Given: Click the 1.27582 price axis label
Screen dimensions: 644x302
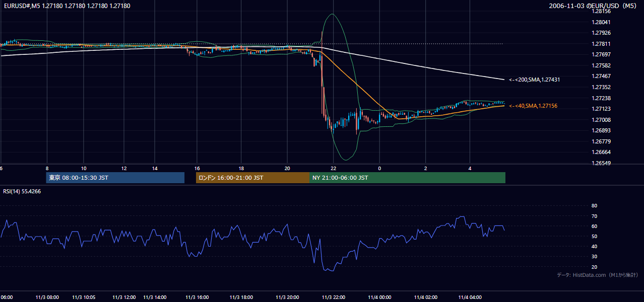Looking at the screenshot, I should click(602, 65).
